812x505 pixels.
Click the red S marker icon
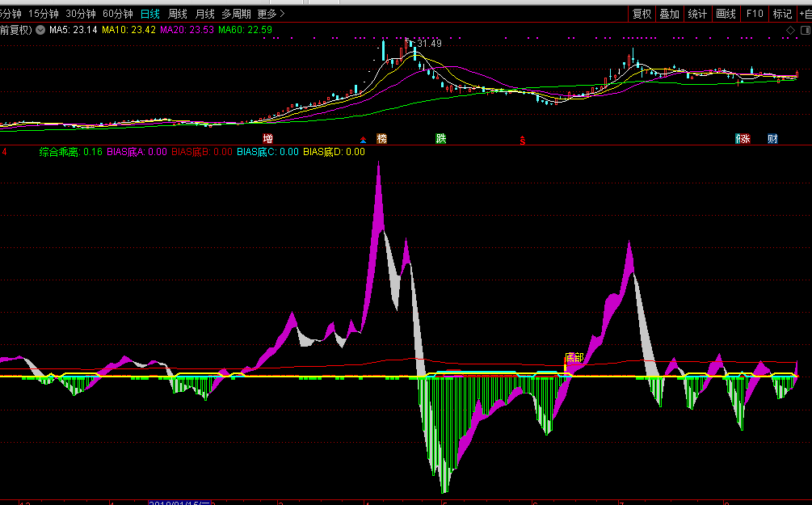[522, 141]
